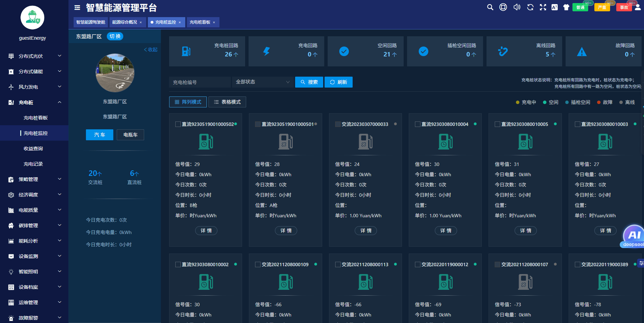Click the 东盟路厂区 site photo thumbnail
This screenshot has height=323, width=644.
[115, 73]
